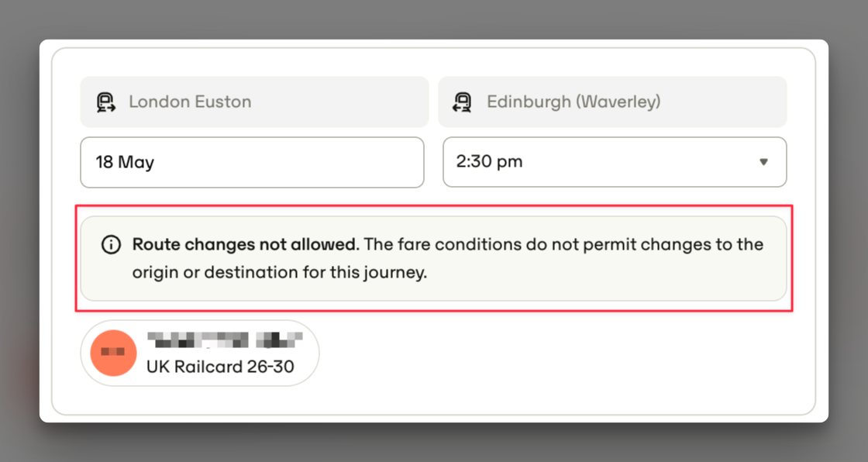Viewport: 868px width, 462px height.
Task: Click the departing train icon
Action: [105, 102]
